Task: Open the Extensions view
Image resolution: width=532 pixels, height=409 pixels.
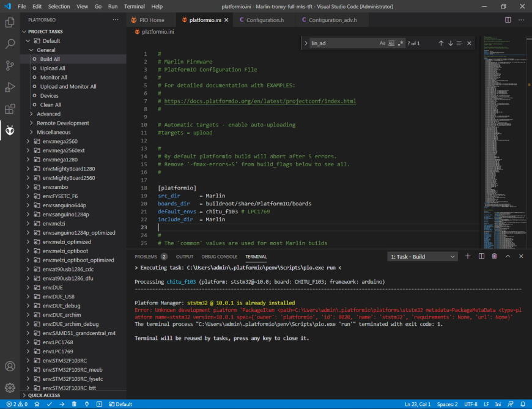Action: [10, 109]
